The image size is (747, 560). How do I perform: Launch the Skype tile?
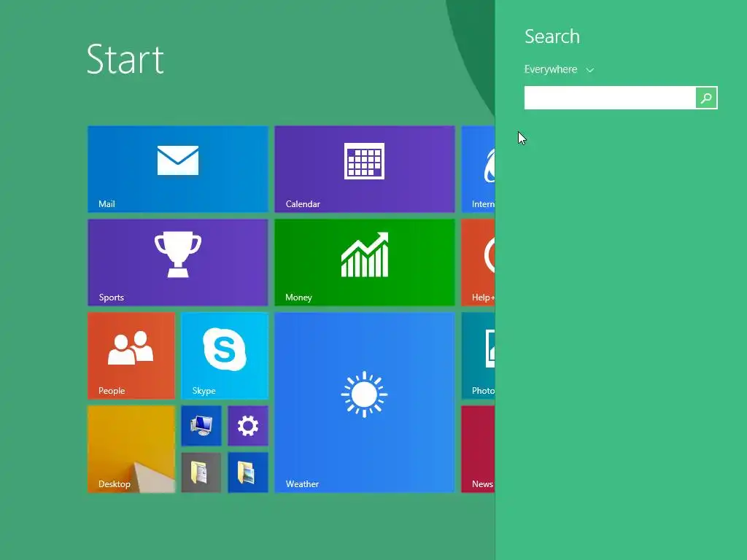point(225,356)
